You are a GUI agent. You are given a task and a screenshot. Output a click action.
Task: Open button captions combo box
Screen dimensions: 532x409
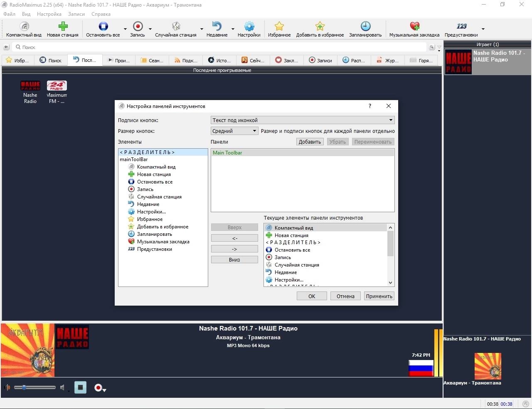tap(303, 120)
